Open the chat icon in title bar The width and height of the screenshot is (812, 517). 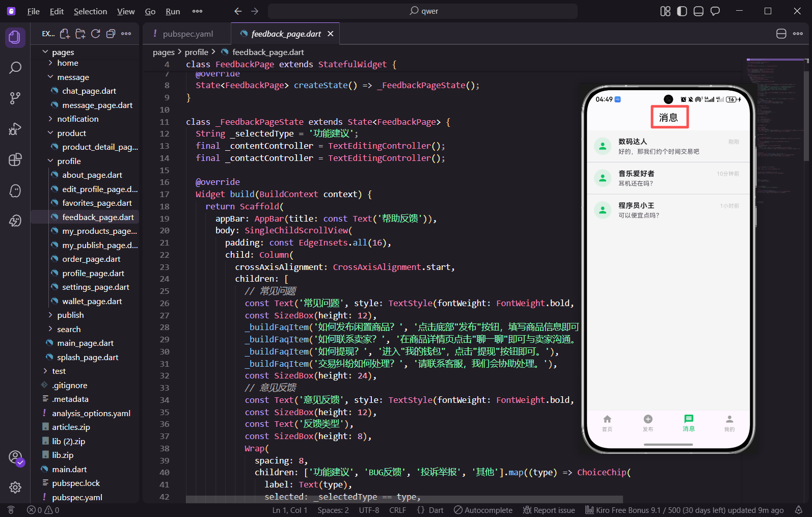click(715, 11)
